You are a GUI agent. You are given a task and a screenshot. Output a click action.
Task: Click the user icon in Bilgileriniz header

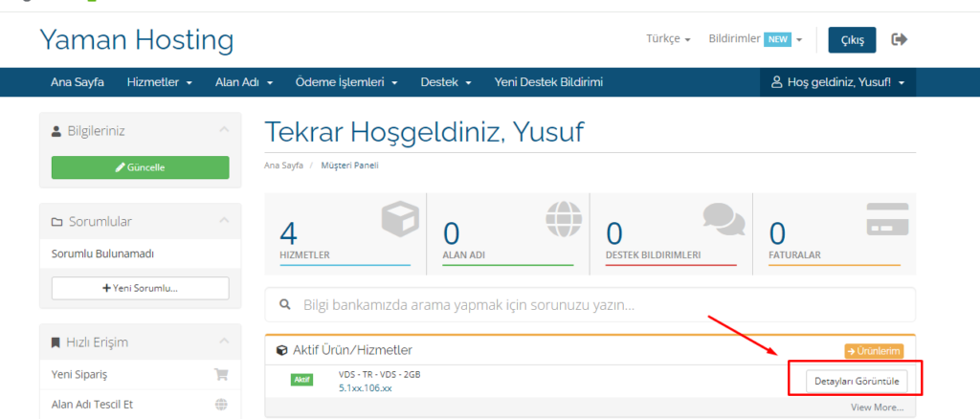(x=56, y=131)
